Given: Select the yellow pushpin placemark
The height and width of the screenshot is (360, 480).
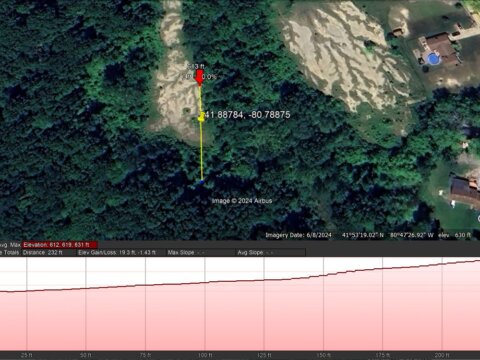Looking at the screenshot, I should tap(202, 117).
